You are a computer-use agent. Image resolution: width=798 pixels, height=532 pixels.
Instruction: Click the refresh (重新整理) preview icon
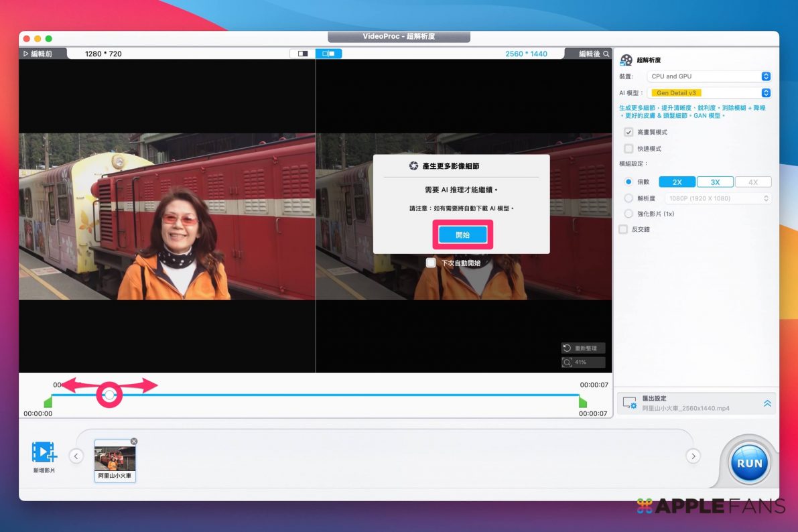click(583, 348)
